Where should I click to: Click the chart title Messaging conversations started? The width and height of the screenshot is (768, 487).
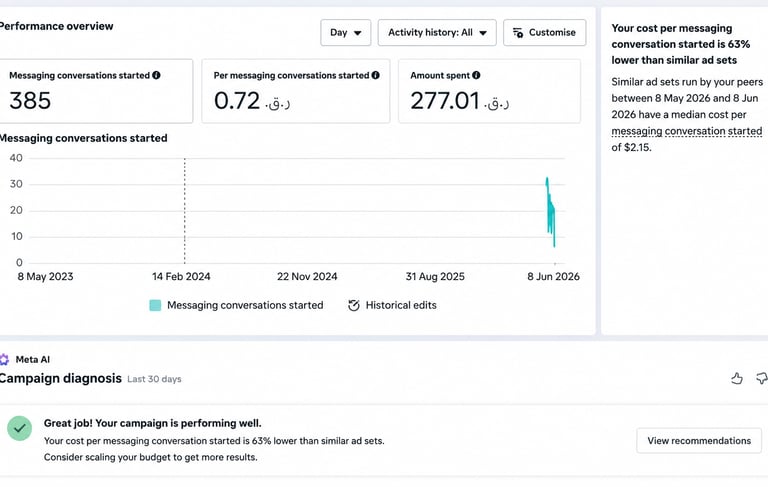(83, 138)
